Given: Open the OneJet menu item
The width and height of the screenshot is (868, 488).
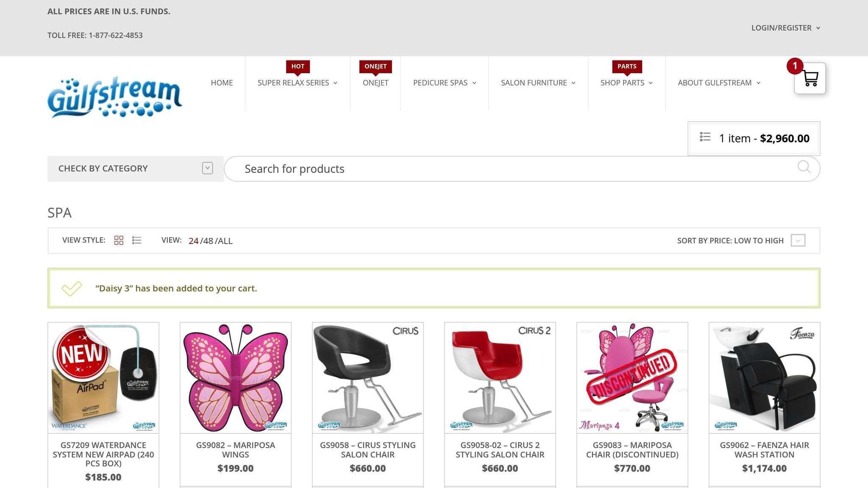Looking at the screenshot, I should (376, 83).
